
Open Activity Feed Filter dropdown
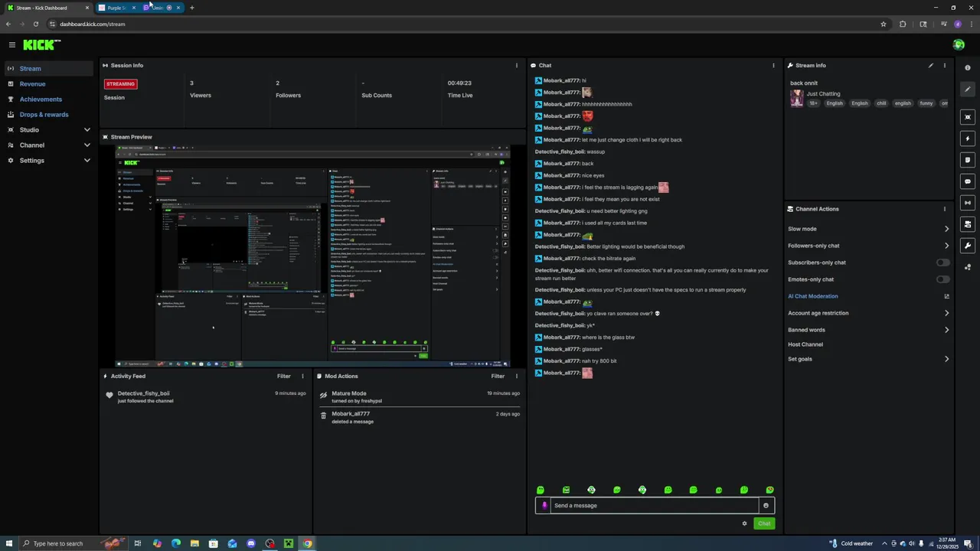tap(284, 376)
